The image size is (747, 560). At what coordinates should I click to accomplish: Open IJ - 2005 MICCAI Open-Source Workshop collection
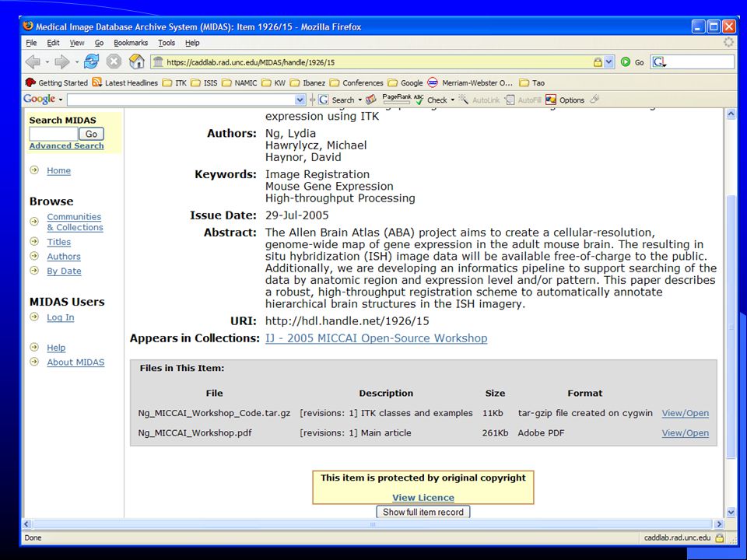tap(377, 338)
